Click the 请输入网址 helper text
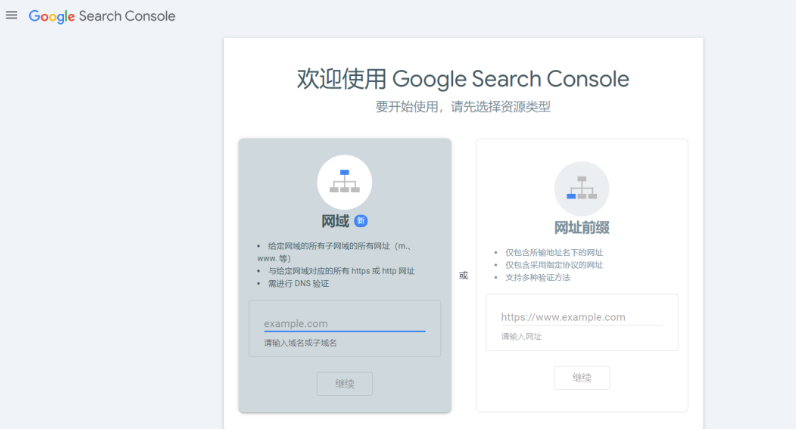 [x=521, y=337]
